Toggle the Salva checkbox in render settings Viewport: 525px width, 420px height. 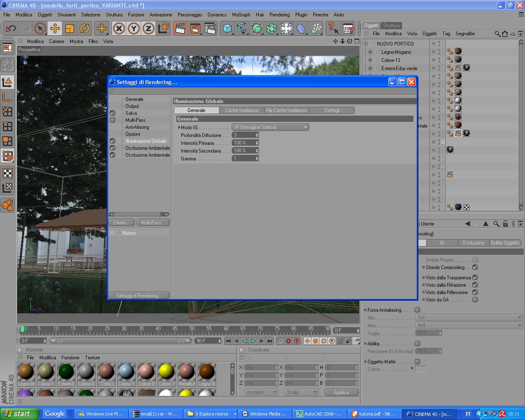113,113
